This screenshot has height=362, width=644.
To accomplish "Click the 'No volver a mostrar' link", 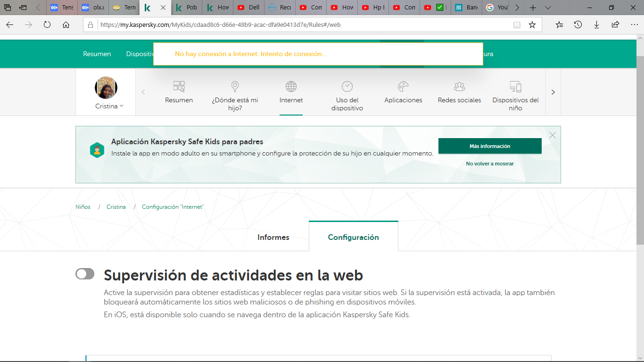I will (489, 164).
